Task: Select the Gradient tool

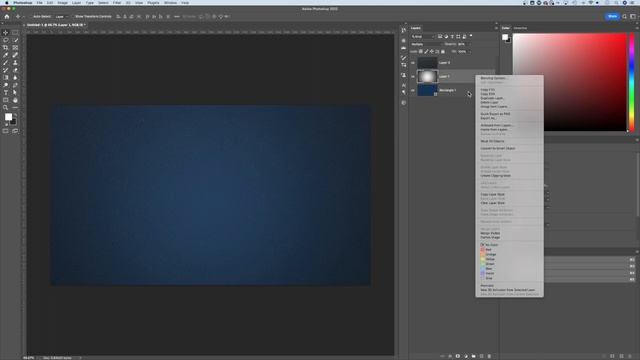Action: pos(6,78)
